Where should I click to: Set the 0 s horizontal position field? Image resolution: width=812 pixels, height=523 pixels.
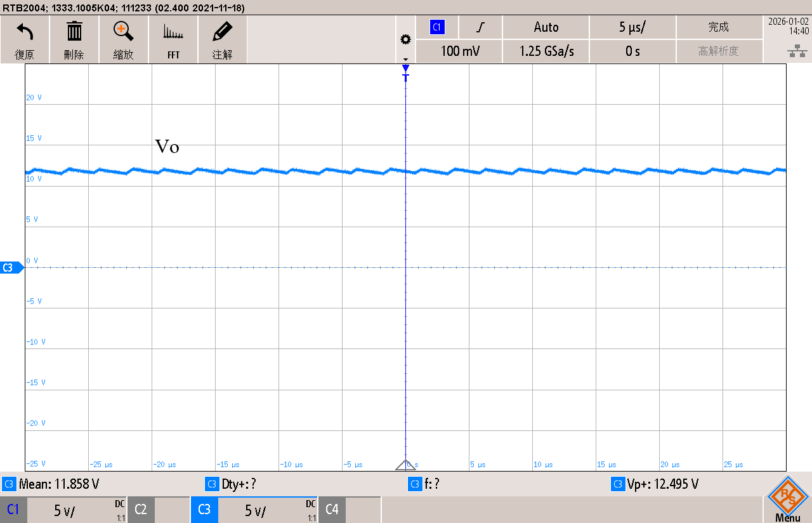(x=632, y=51)
